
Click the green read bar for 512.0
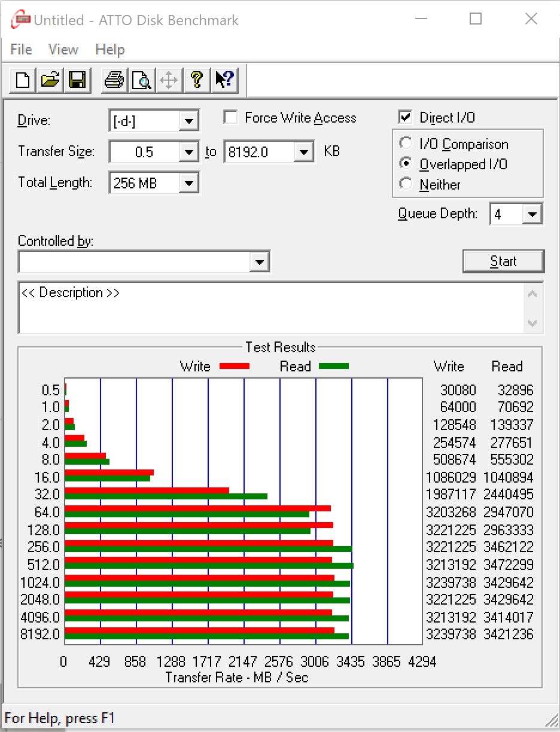[x=209, y=565]
